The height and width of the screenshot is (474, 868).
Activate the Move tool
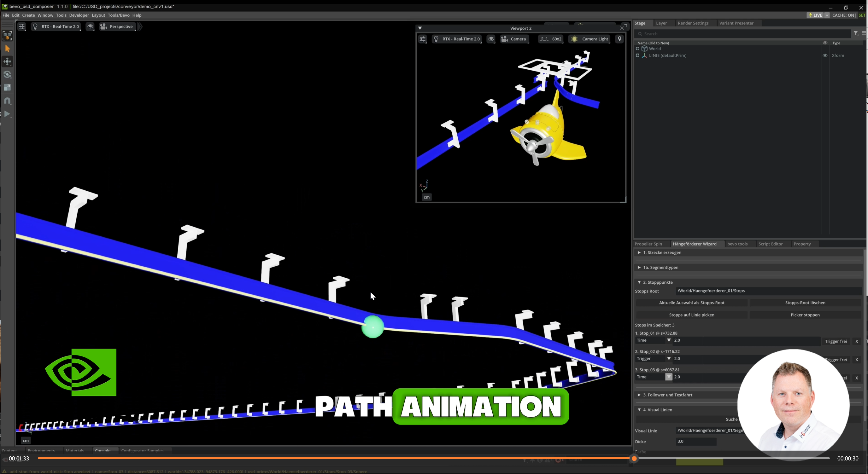[x=7, y=61]
